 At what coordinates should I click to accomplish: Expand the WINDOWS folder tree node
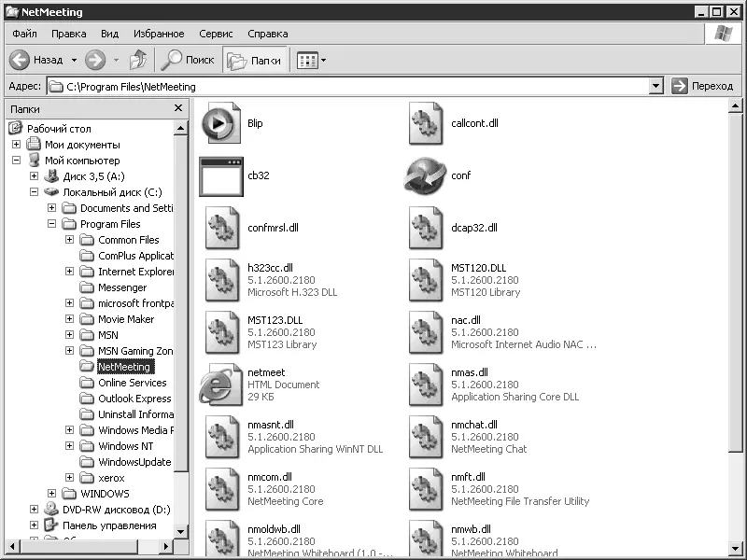(x=52, y=494)
